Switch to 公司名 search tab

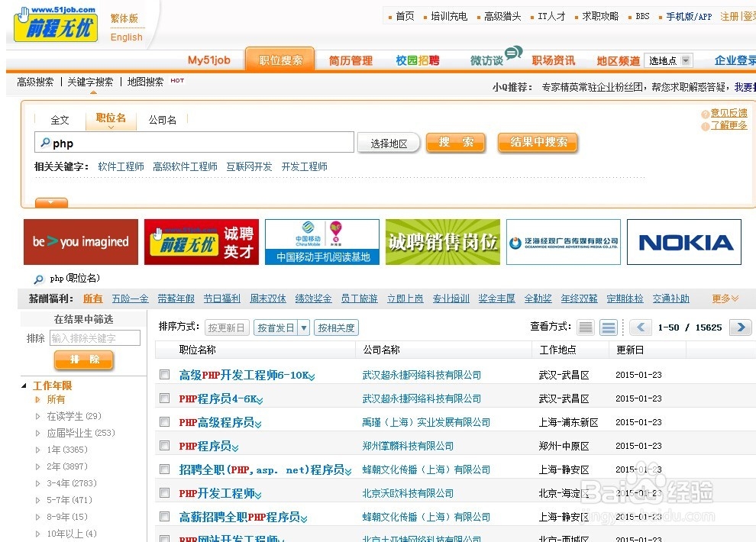[x=163, y=120]
